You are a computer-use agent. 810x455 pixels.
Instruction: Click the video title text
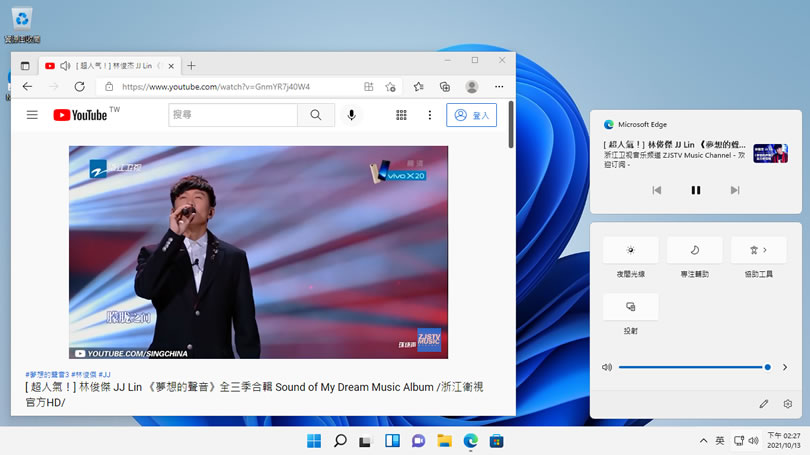254,395
